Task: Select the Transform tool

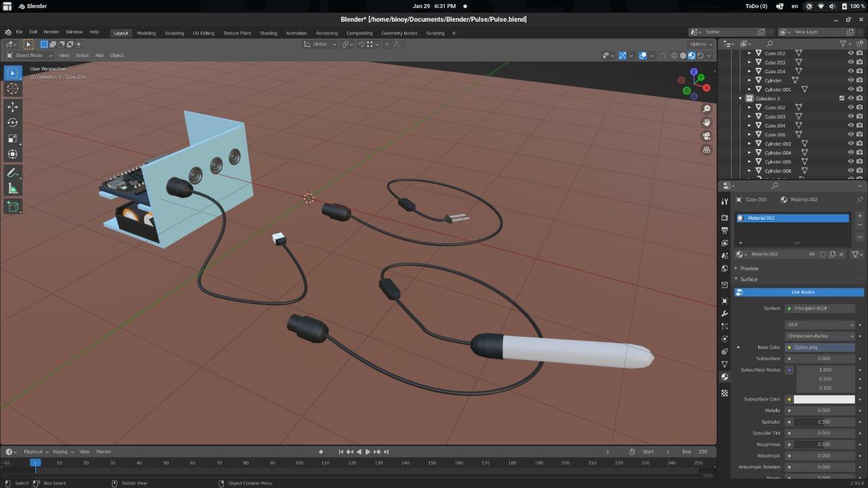Action: tap(12, 154)
